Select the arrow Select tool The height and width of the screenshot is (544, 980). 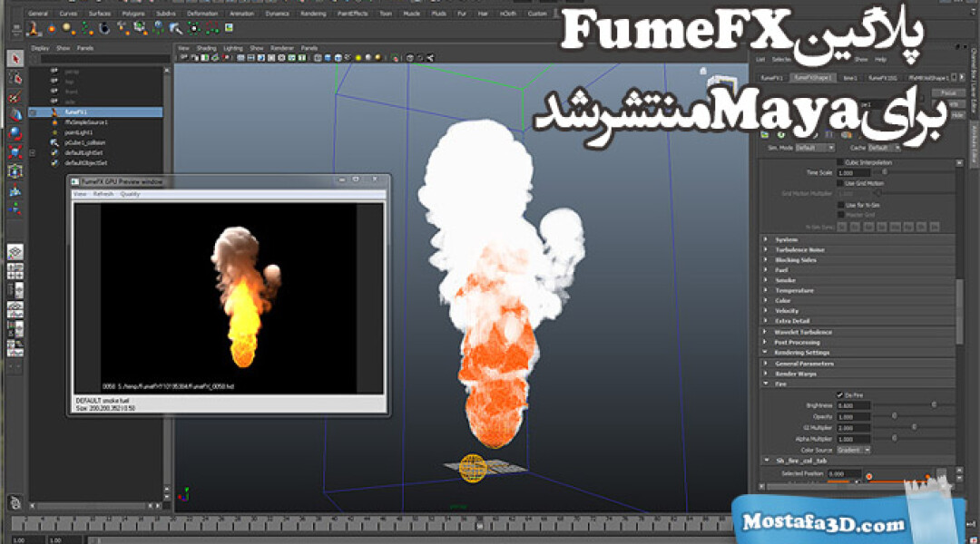coord(15,58)
